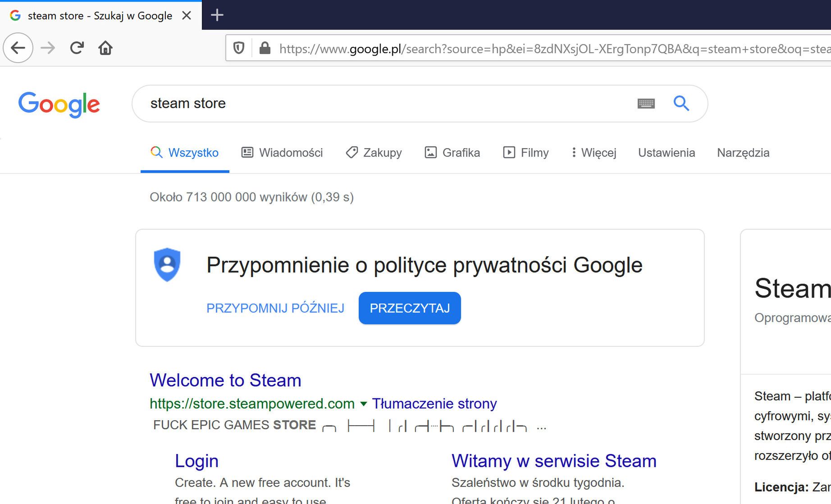The width and height of the screenshot is (831, 504).
Task: Open the browser home page icon
Action: pos(105,48)
